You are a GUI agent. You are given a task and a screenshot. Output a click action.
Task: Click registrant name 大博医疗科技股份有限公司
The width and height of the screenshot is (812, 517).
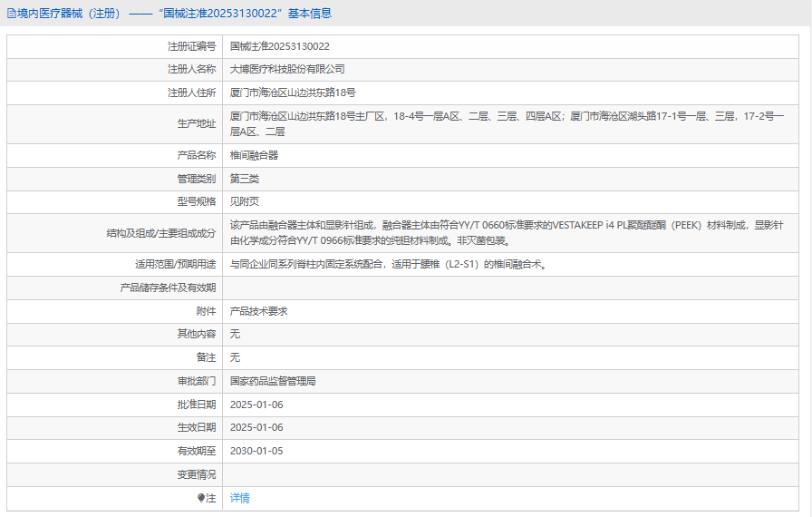point(287,69)
